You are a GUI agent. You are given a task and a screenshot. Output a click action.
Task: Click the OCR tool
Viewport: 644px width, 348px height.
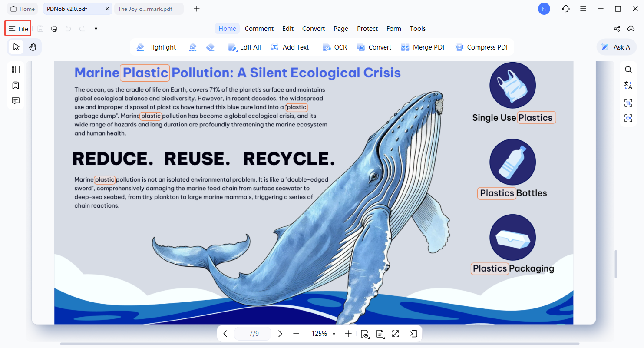335,47
